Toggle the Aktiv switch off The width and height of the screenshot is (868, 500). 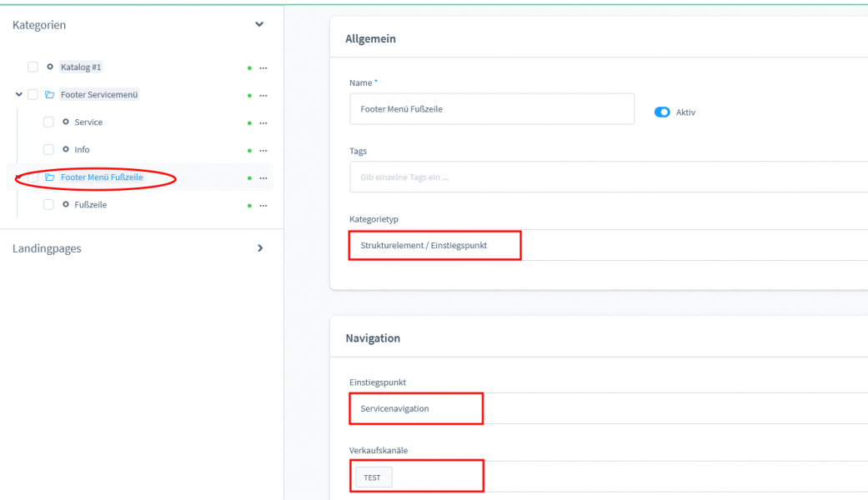[x=662, y=112]
